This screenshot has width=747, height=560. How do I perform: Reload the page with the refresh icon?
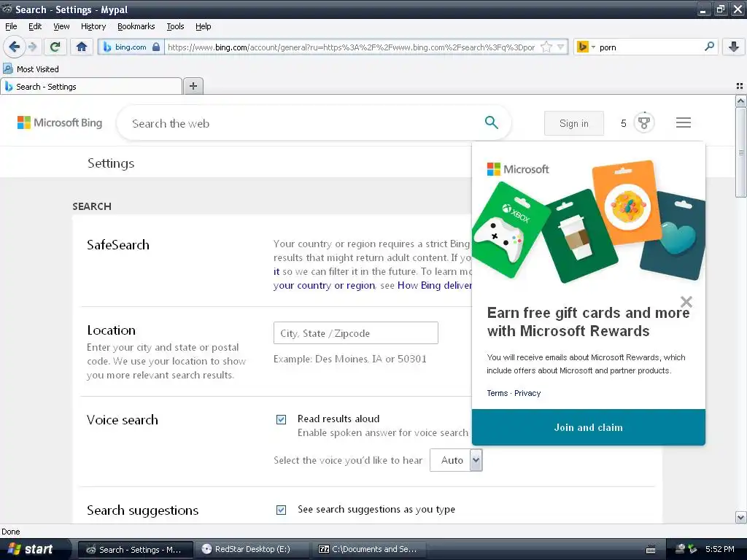click(55, 47)
